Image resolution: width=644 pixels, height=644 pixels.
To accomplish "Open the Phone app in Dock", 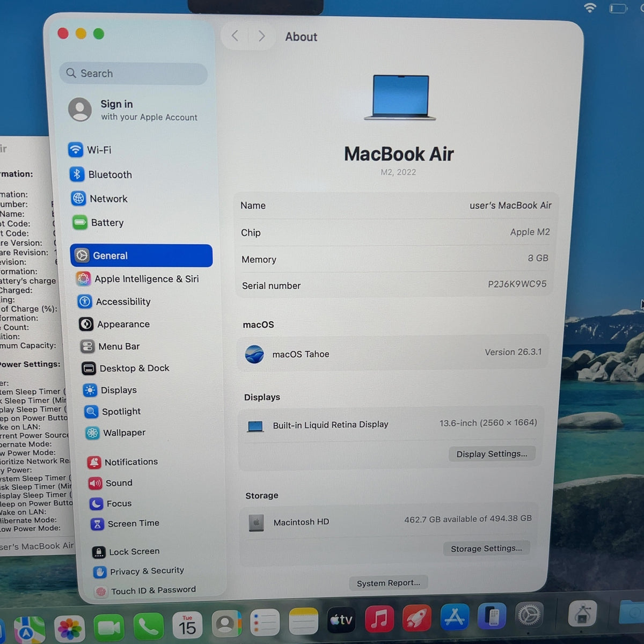I will tap(148, 626).
